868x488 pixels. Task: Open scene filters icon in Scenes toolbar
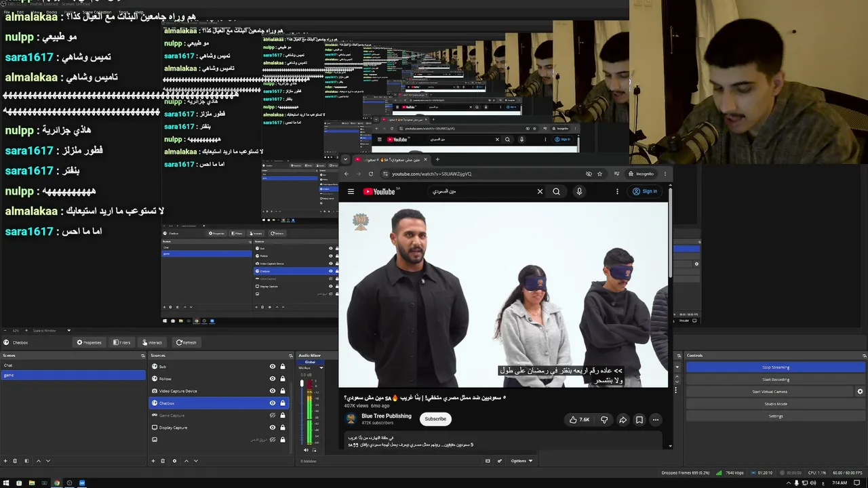(26, 461)
